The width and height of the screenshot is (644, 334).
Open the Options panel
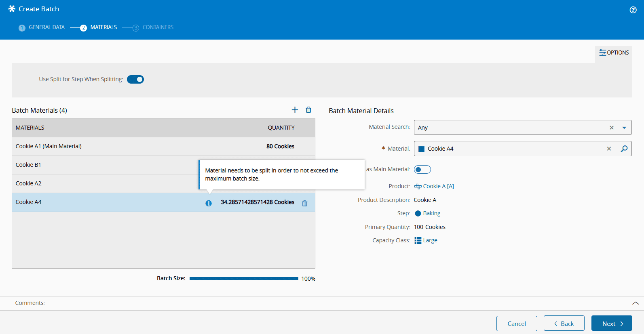click(614, 53)
